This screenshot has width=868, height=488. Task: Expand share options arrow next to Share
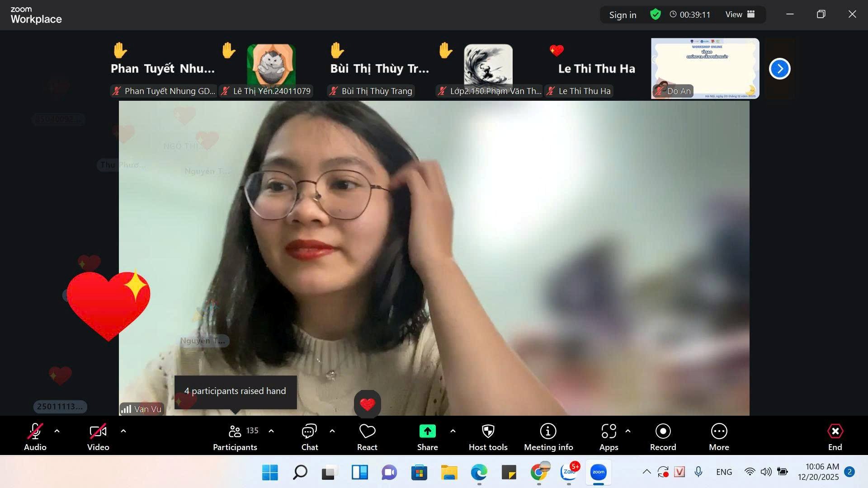click(x=453, y=431)
